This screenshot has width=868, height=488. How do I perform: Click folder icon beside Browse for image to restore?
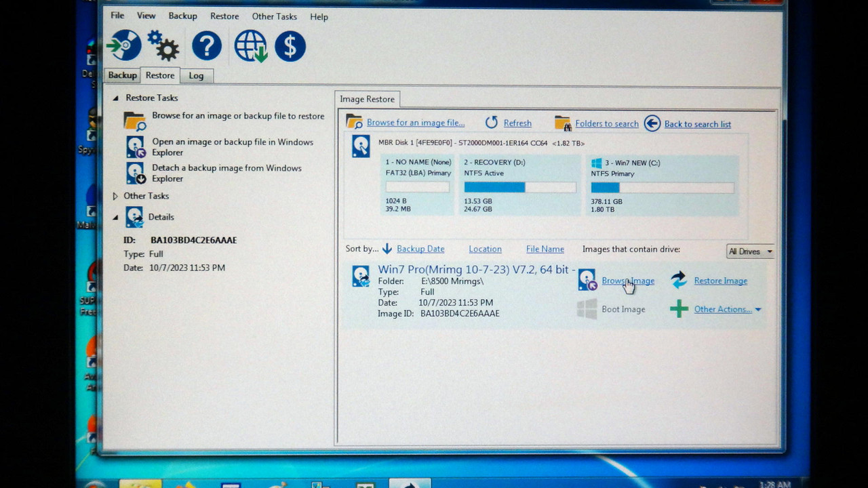click(135, 121)
